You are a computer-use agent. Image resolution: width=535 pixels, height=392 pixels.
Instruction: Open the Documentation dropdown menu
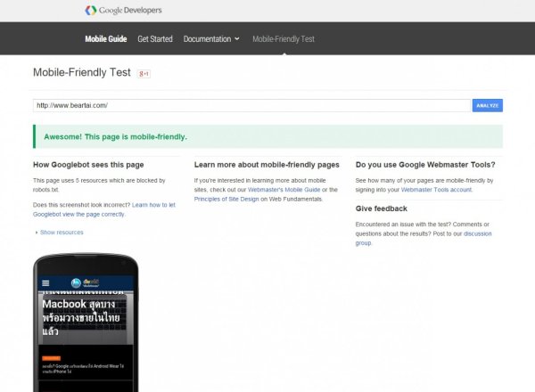[207, 39]
